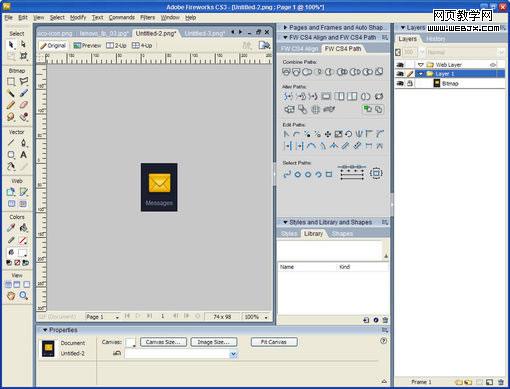Show slices and hotspots

23,204
